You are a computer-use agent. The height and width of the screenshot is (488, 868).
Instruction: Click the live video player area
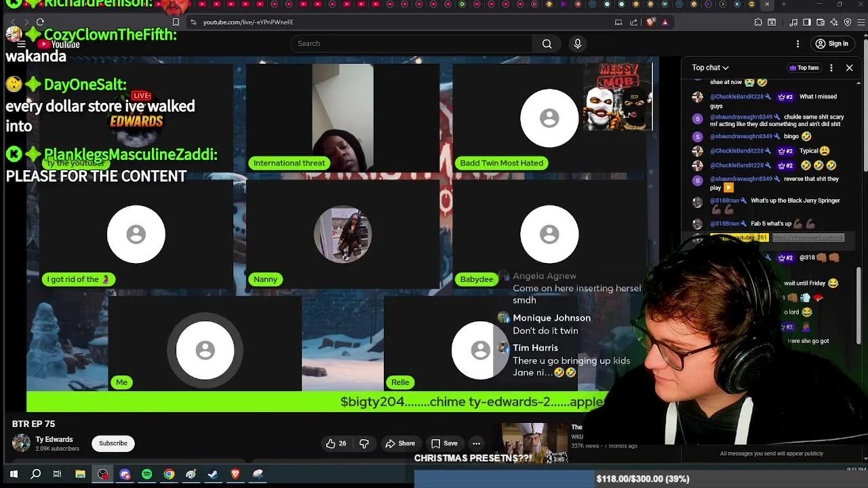click(x=342, y=234)
